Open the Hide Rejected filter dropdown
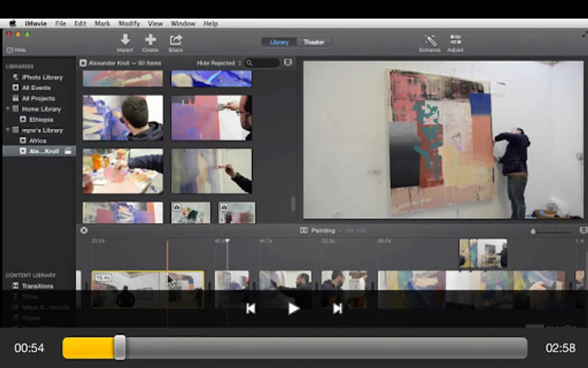This screenshot has width=588, height=368. 218,63
